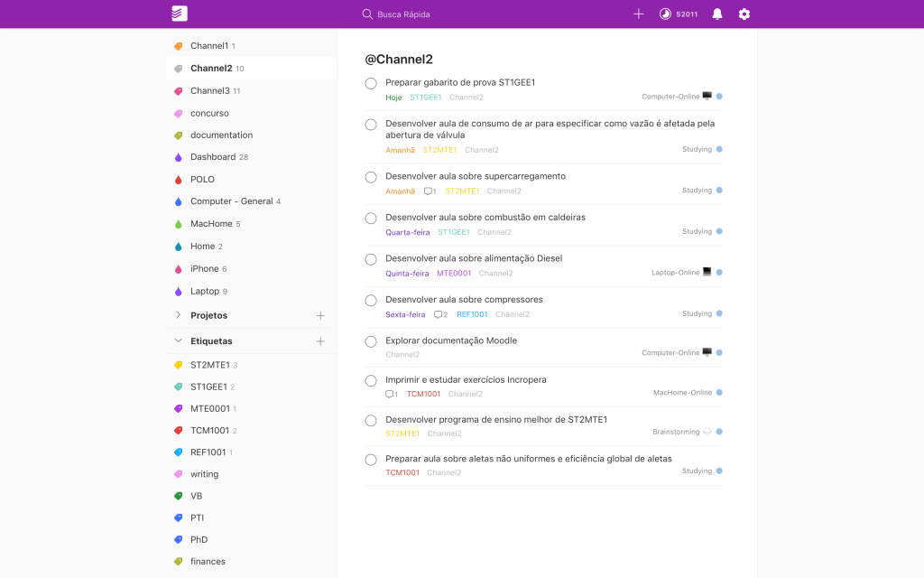Click the plus button in the top bar
This screenshot has height=578, width=924.
pos(639,14)
